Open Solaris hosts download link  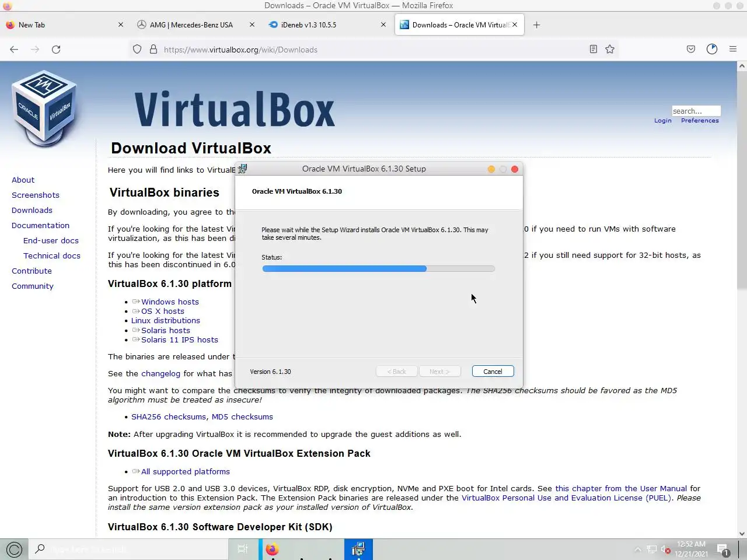(165, 331)
